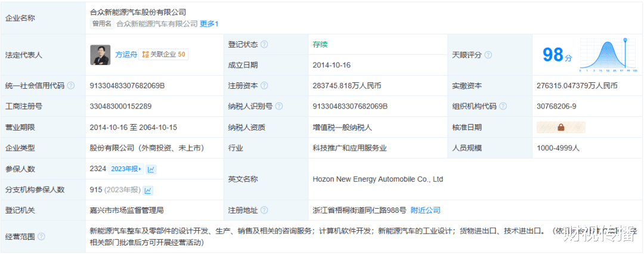The image size is (644, 254).
Task: Click the 成立日期 label cell
Action: 266,65
